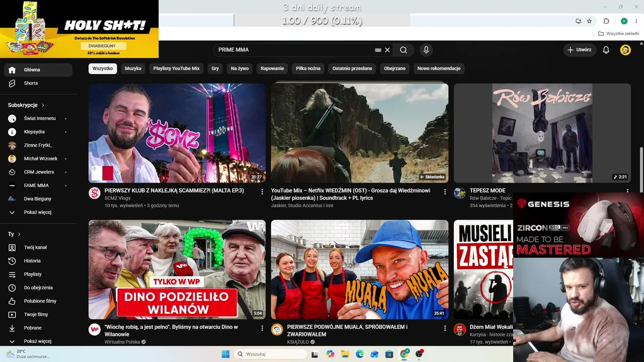Image resolution: width=644 pixels, height=362 pixels.
Task: Select the Ostatnio przesłane chip
Action: click(x=352, y=68)
